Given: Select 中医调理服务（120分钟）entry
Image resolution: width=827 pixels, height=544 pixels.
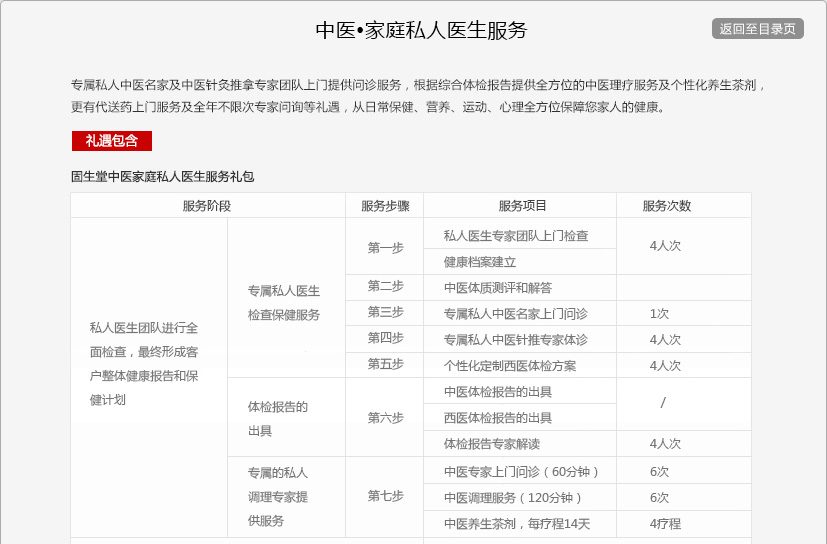Looking at the screenshot, I should [x=513, y=498].
